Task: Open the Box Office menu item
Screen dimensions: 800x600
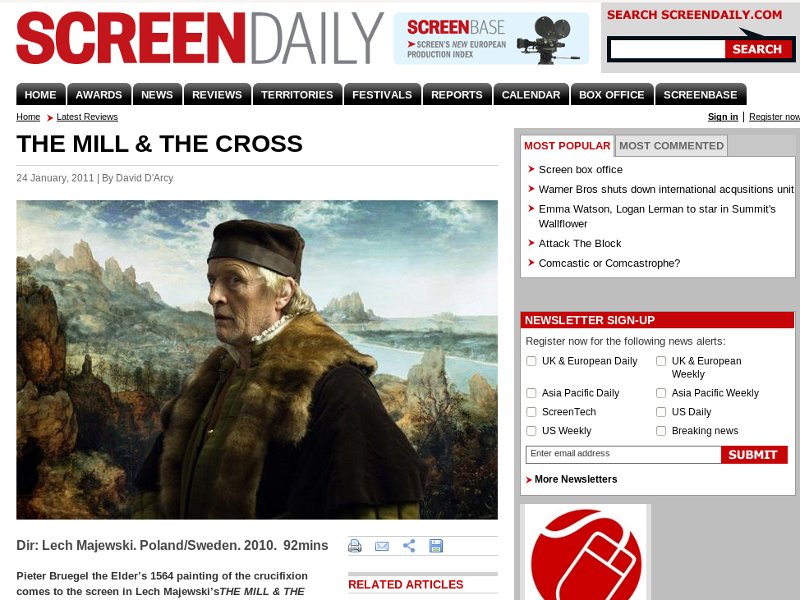Action: point(612,94)
